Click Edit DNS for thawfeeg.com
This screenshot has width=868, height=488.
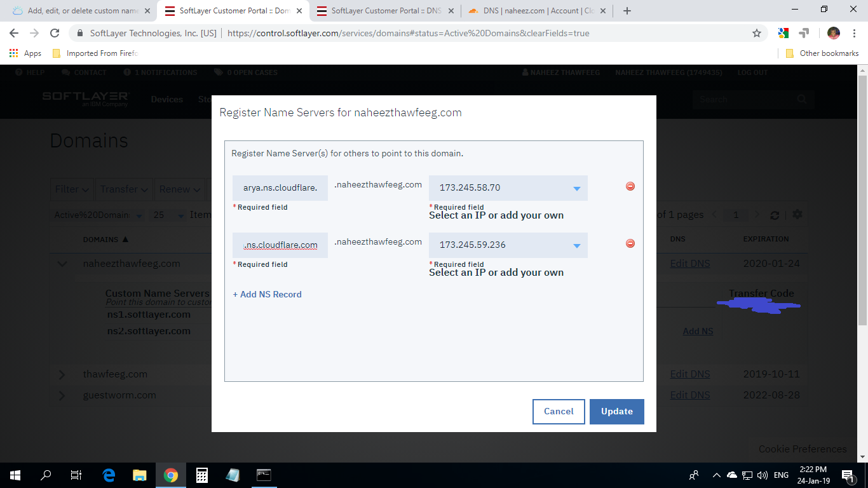coord(690,374)
